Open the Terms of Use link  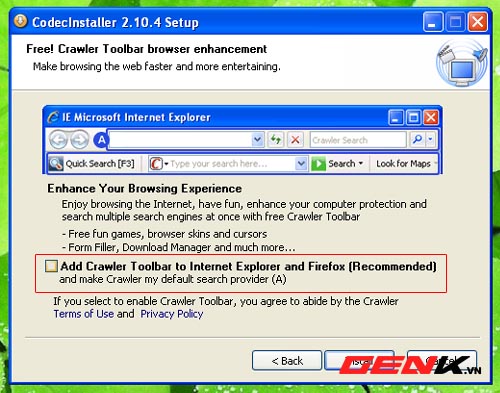click(x=84, y=314)
